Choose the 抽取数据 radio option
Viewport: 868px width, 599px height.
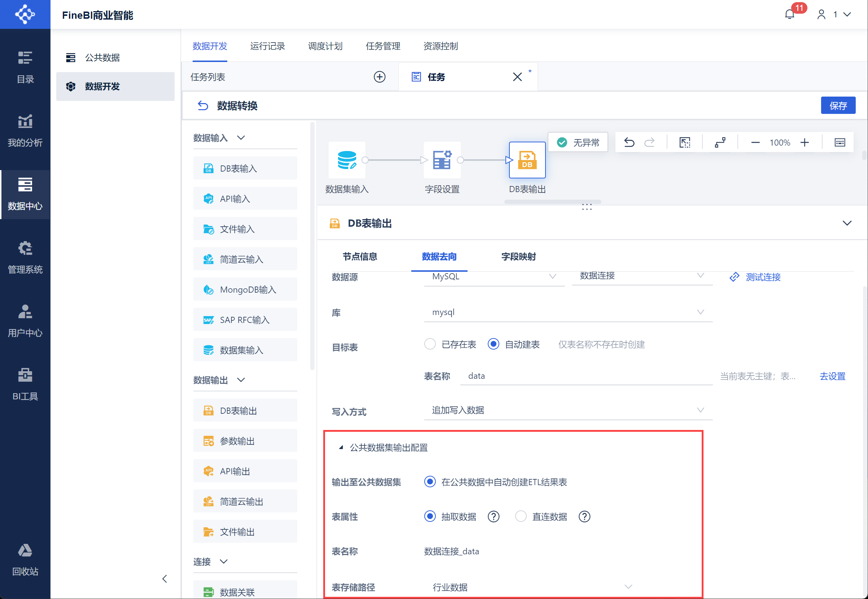(x=430, y=517)
